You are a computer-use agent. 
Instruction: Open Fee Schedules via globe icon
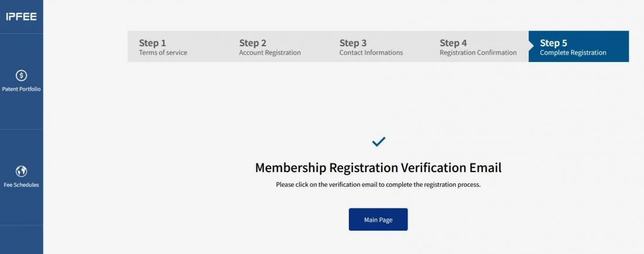[21, 171]
